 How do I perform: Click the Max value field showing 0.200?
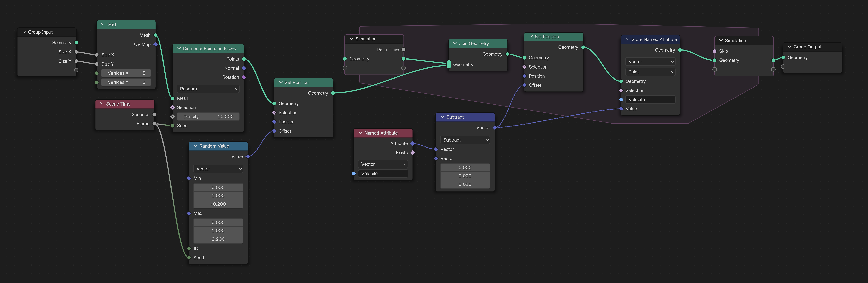[218, 239]
